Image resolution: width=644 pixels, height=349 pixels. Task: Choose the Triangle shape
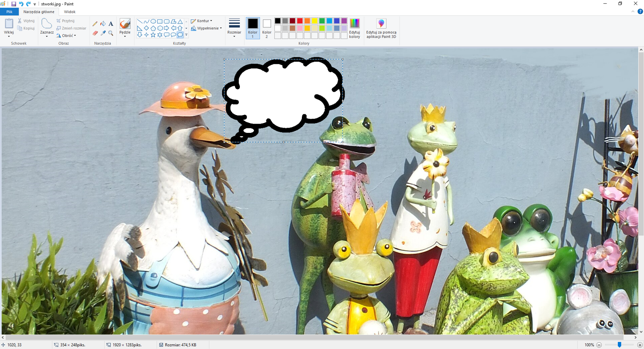(x=180, y=21)
